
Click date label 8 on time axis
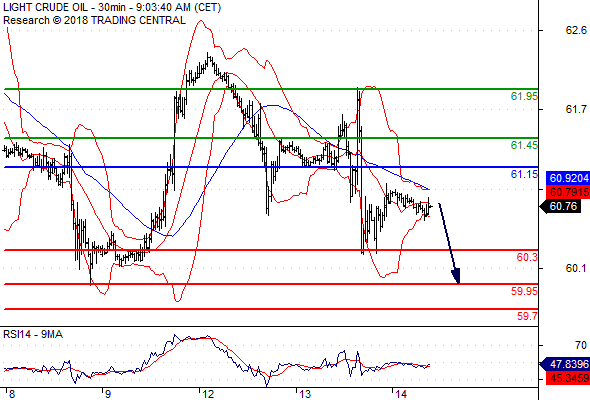11,394
